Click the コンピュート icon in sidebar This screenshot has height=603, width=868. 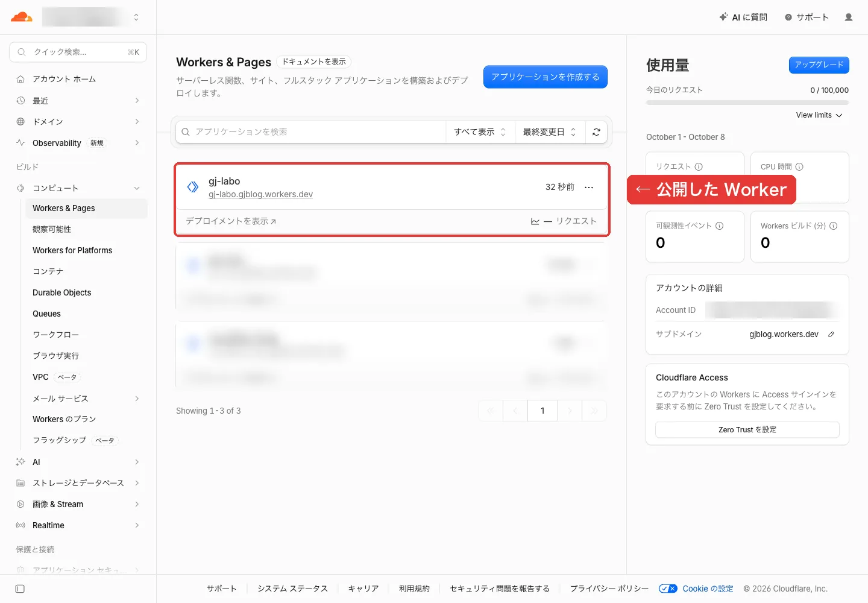click(x=20, y=188)
